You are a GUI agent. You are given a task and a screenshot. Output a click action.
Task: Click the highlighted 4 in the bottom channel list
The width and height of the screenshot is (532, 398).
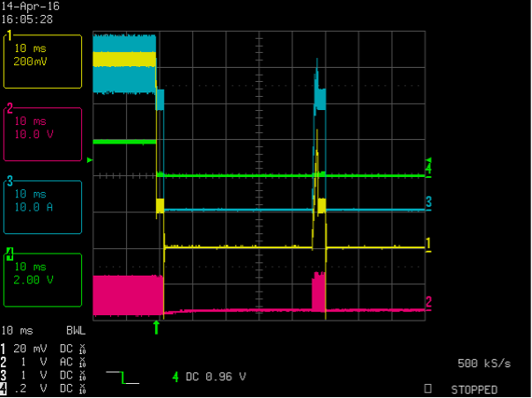tap(4, 388)
